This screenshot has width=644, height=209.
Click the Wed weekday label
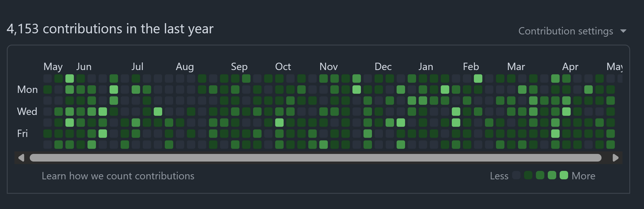27,111
